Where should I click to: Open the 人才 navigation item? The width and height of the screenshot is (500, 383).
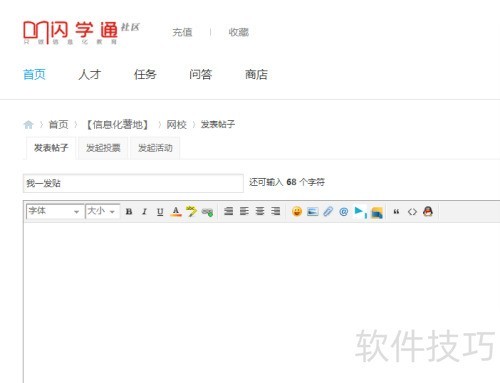pos(89,74)
